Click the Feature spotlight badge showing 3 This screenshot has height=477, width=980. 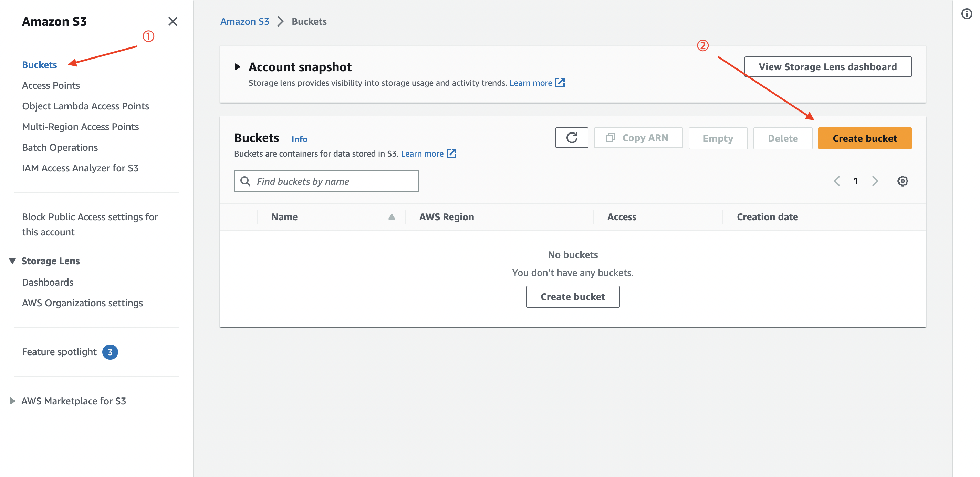tap(110, 352)
